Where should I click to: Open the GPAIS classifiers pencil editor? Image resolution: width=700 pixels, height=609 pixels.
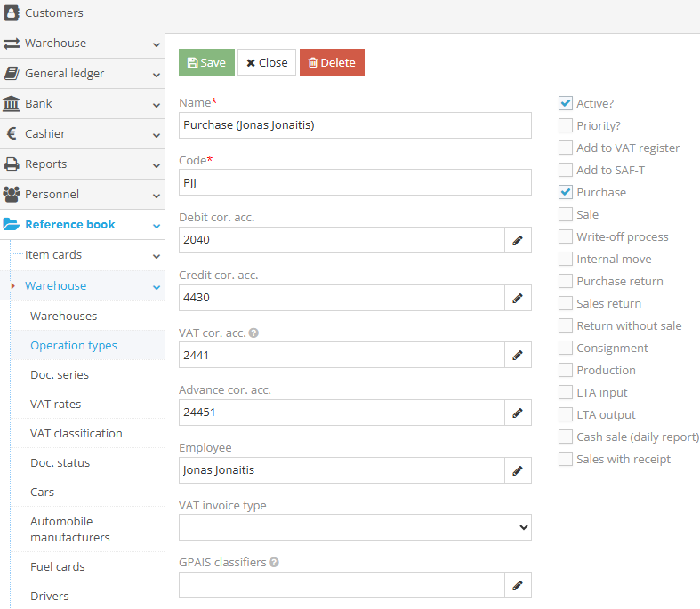(518, 585)
